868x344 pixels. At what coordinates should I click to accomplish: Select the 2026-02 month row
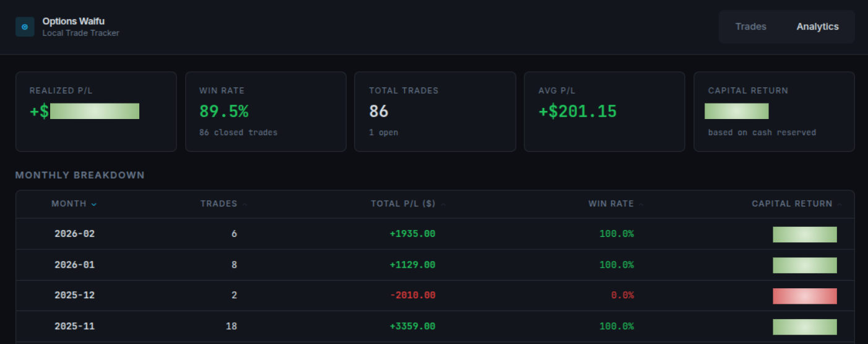click(435, 234)
